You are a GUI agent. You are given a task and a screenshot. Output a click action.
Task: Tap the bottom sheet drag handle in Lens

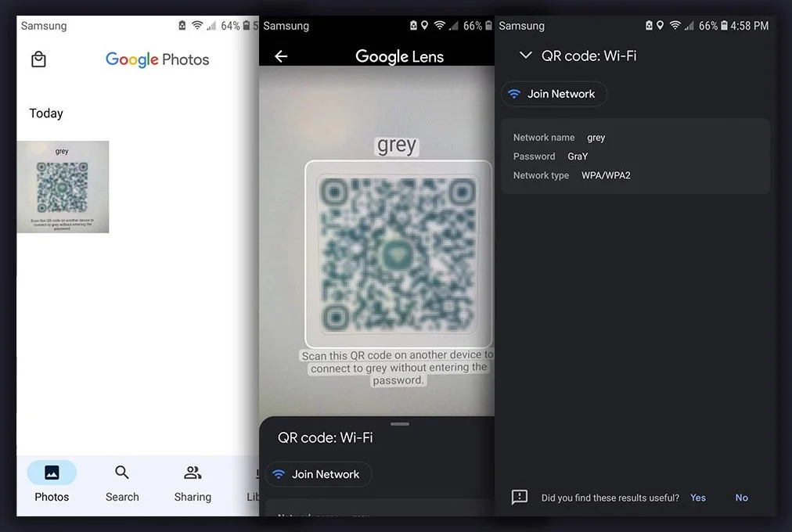(x=400, y=424)
